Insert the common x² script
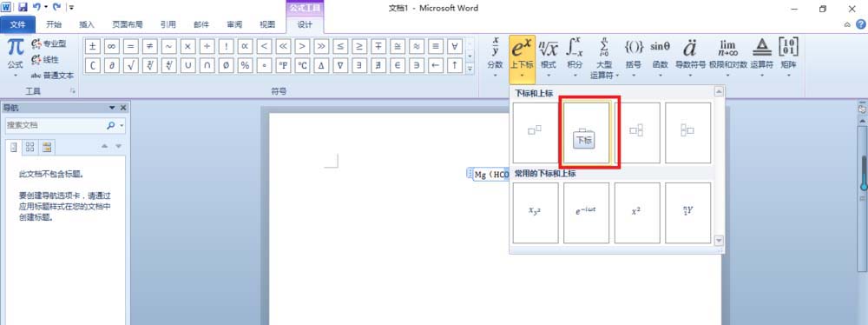 tap(636, 213)
